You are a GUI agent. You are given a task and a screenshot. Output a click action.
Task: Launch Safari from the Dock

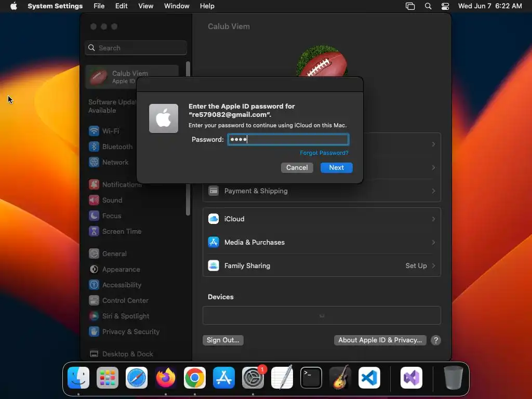click(137, 378)
